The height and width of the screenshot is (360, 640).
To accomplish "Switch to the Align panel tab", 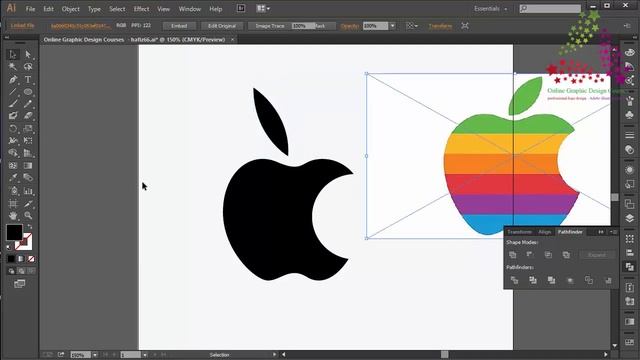I will [544, 232].
